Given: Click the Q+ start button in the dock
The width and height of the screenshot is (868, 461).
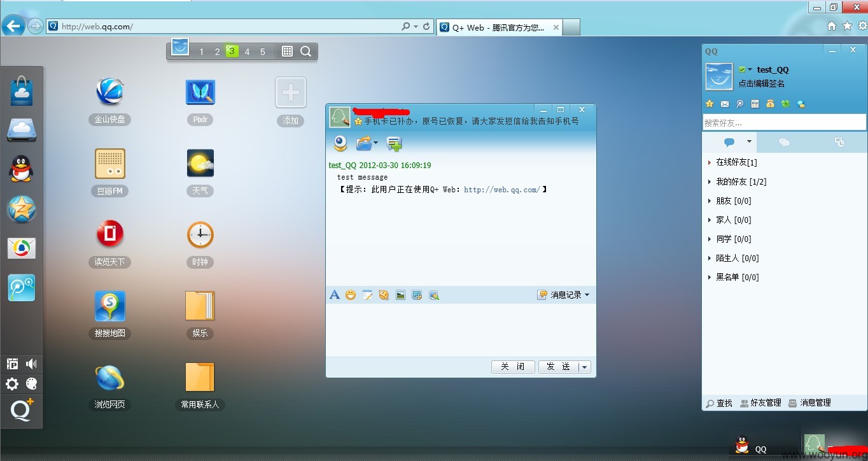Looking at the screenshot, I should pos(21,411).
